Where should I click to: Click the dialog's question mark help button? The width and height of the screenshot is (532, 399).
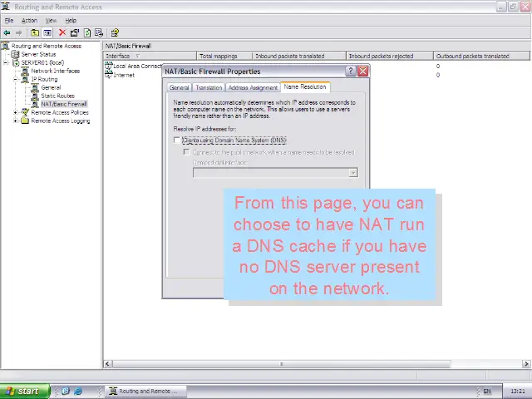point(351,71)
